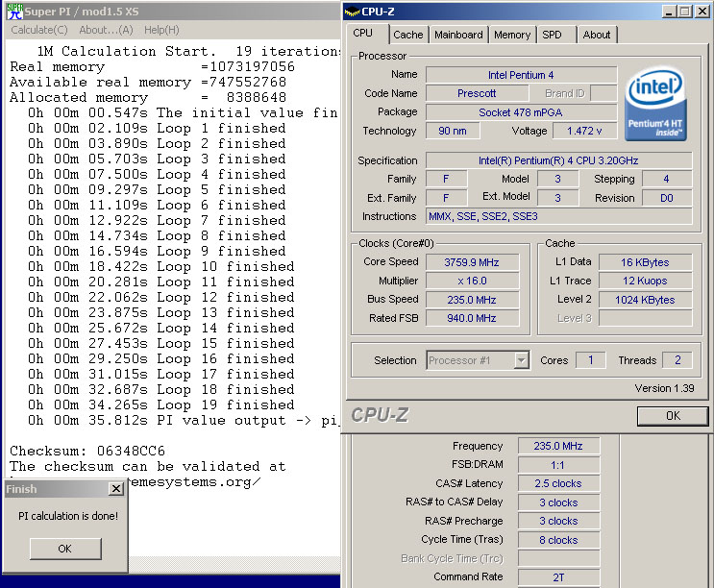Click the Revision value D0
This screenshot has width=714, height=588.
coord(667,198)
